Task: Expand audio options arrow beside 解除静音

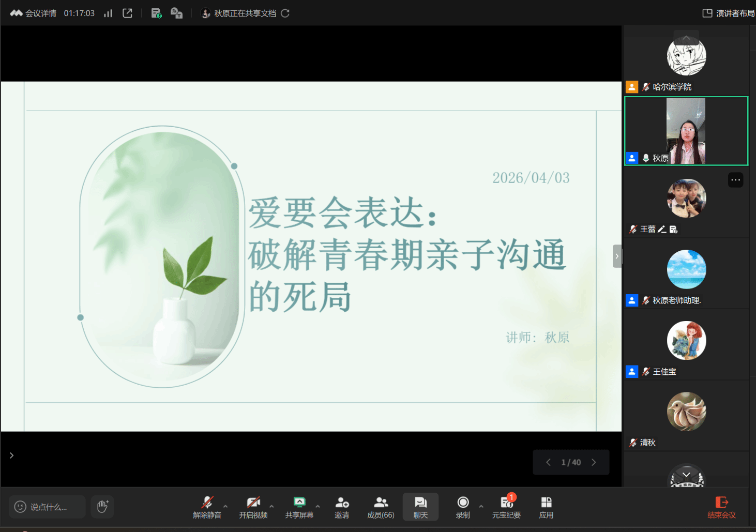Action: click(225, 506)
